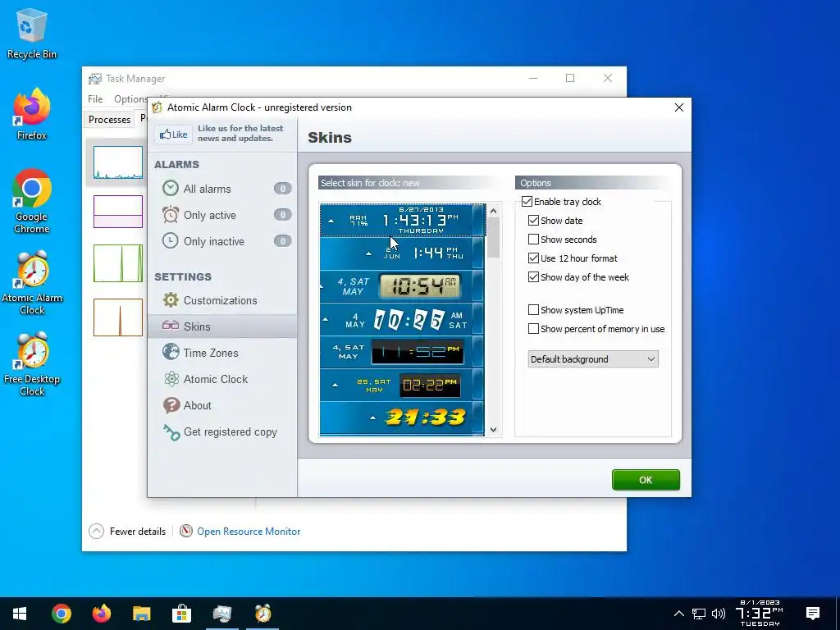Select the 02:22 PM orange digit skin
Screen dimensions: 840x630
point(402,386)
